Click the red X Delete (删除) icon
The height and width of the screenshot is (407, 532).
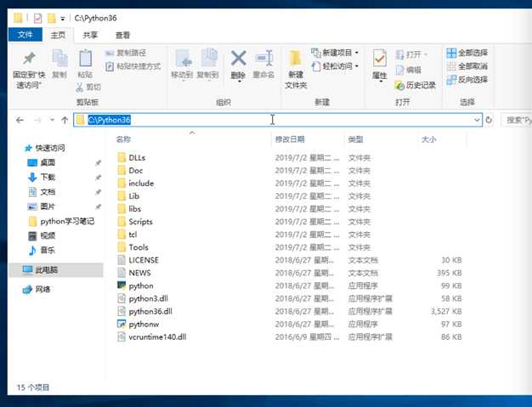(239, 59)
